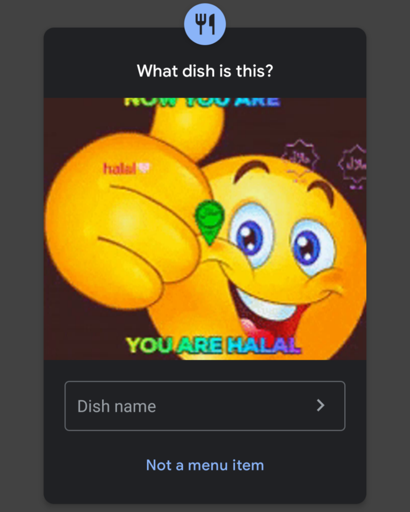The width and height of the screenshot is (410, 512).
Task: Click the emoji's rosy right cheek
Action: point(330,278)
